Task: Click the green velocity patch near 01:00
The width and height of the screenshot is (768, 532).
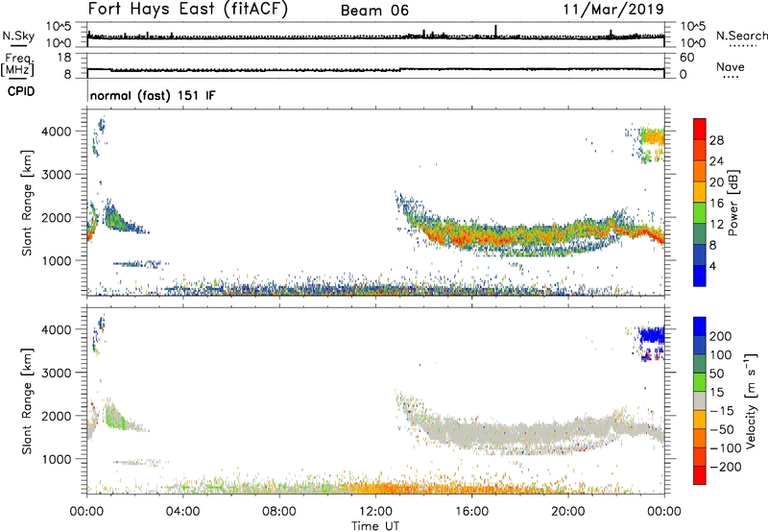Action: (114, 419)
